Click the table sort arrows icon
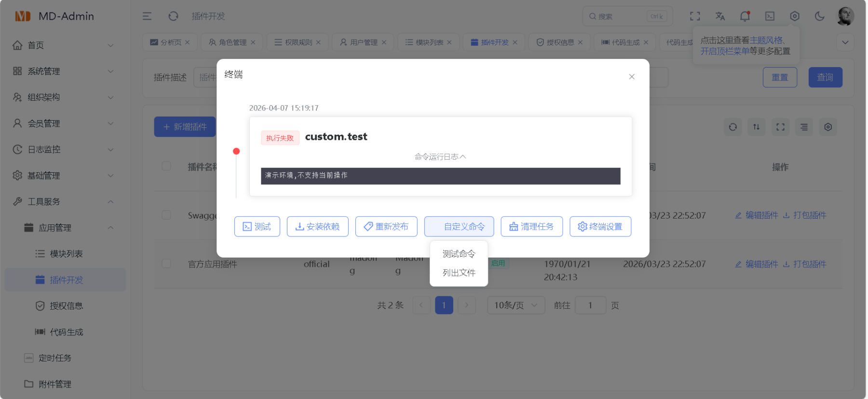 pyautogui.click(x=757, y=127)
